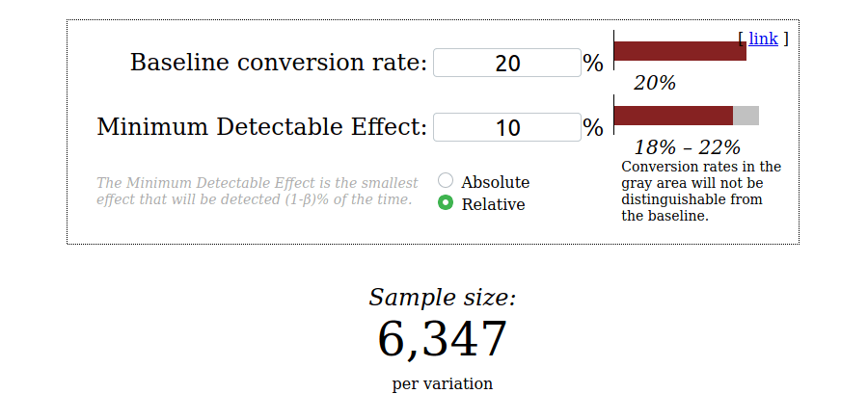Focus the Minimum Detectable Effect input field
868x420 pixels.
(507, 127)
